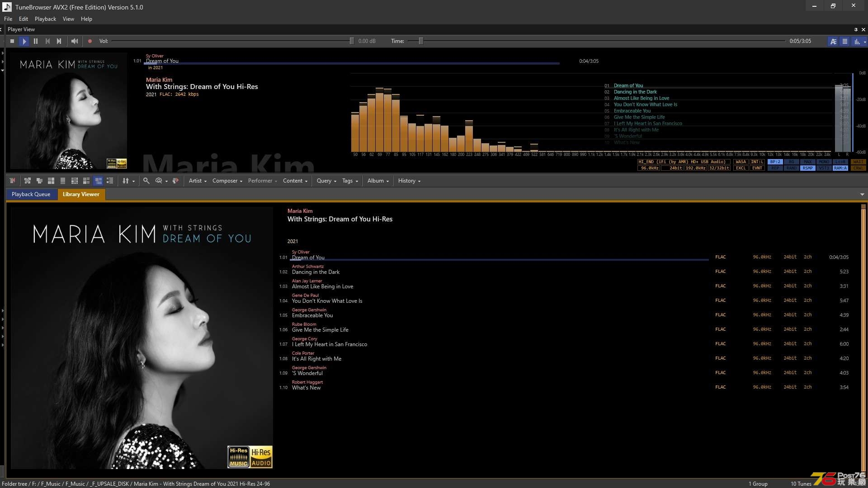
Task: Toggle the VST3 indicator
Action: click(x=824, y=168)
